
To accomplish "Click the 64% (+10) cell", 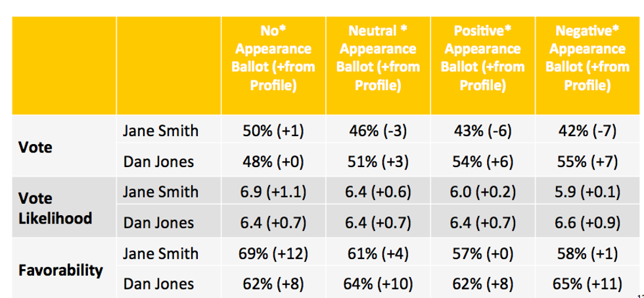I will 379,284.
